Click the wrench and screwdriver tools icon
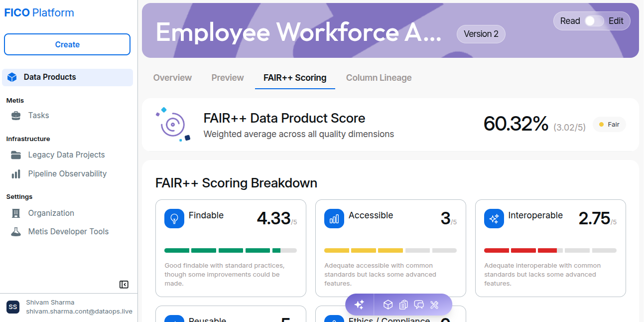 434,305
